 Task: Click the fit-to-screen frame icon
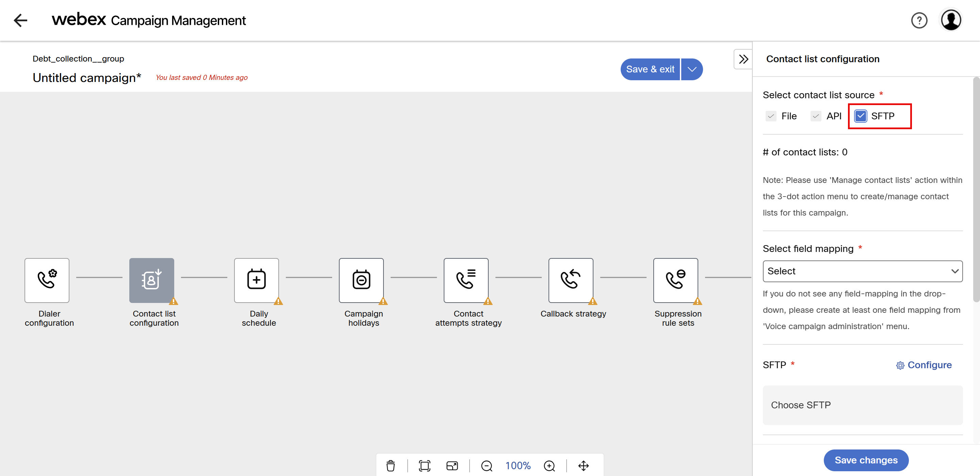[x=424, y=466]
